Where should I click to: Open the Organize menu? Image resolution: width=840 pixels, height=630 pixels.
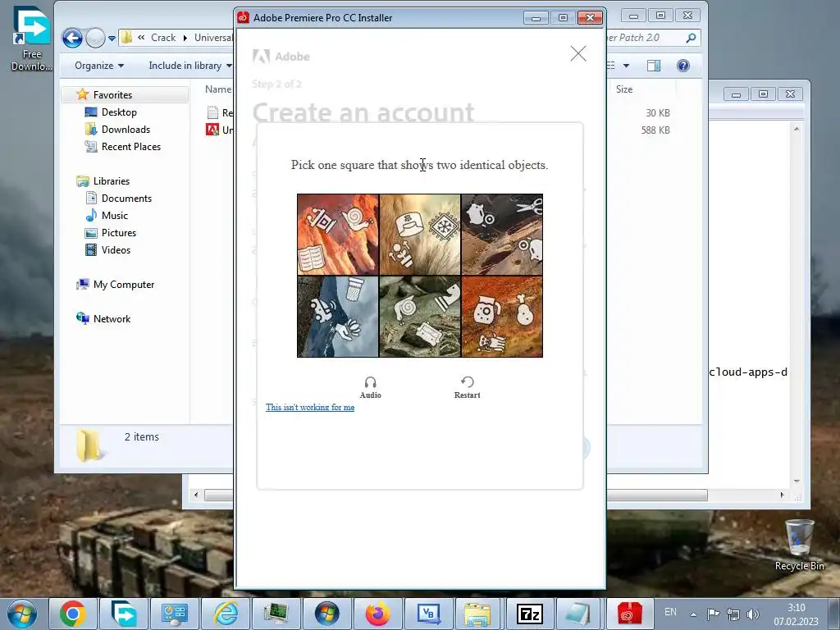99,66
